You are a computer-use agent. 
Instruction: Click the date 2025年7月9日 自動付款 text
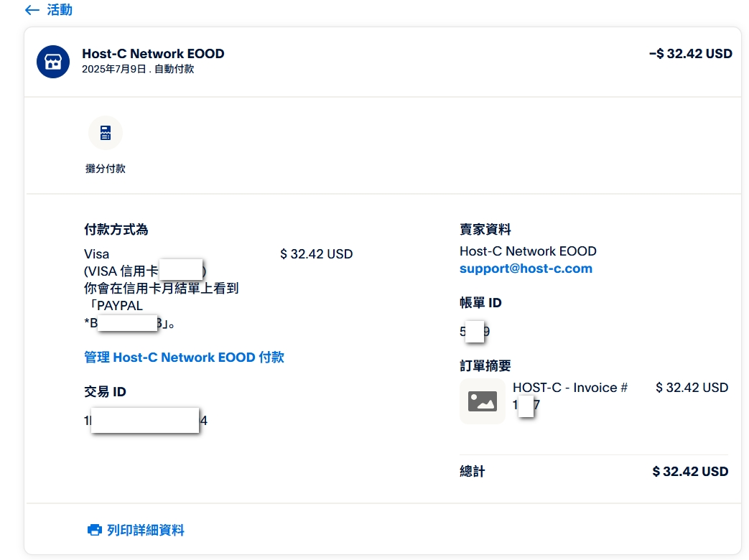[x=138, y=69]
